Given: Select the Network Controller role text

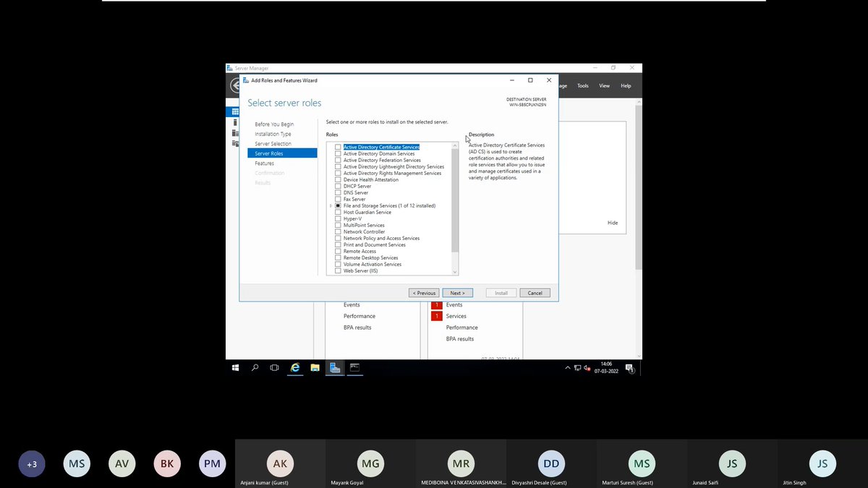Looking at the screenshot, I should tap(365, 232).
